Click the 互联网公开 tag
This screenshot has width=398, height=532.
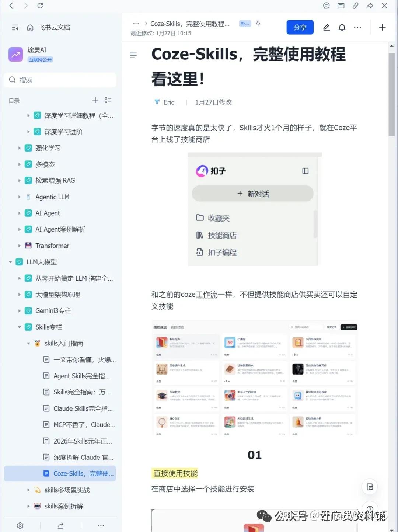(41, 59)
